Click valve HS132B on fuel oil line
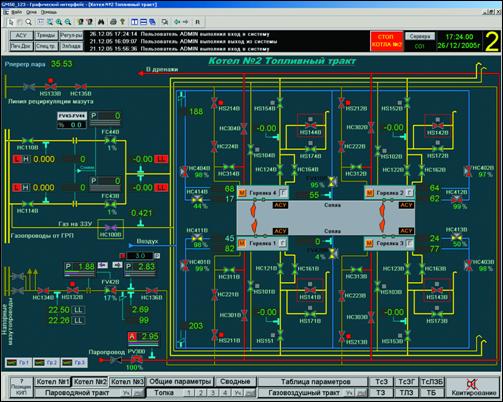The height and width of the screenshot is (402, 503). click(x=72, y=290)
